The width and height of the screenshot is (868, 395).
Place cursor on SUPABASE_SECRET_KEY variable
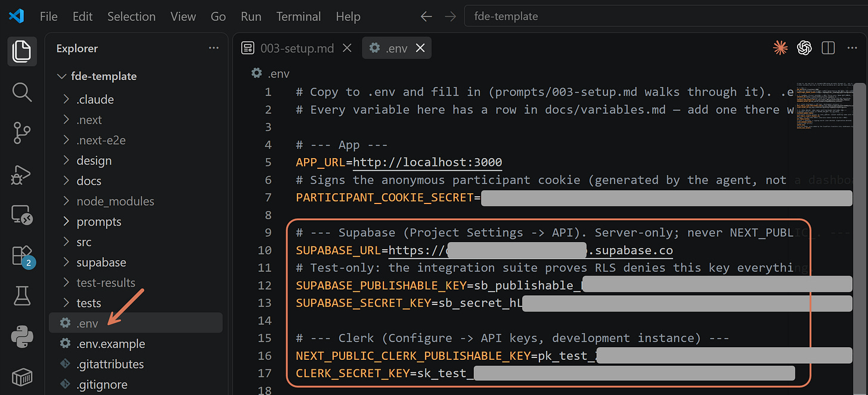tap(362, 303)
